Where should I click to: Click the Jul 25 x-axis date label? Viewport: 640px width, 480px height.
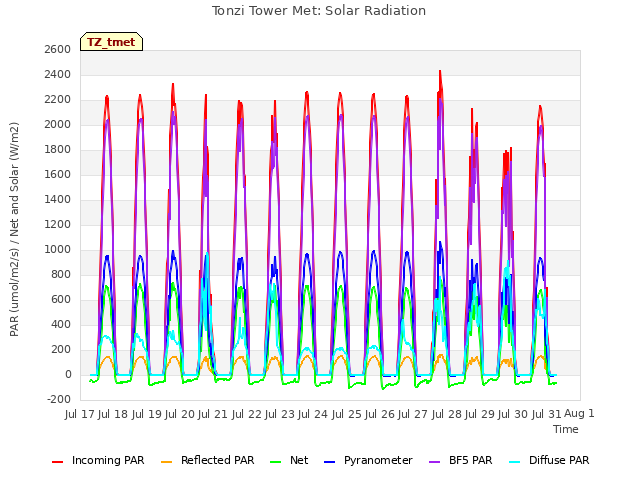(x=347, y=414)
